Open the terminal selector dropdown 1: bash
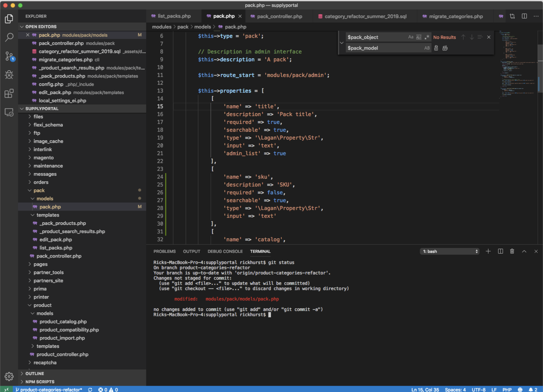Screen dimensions: 543x392 450,251
